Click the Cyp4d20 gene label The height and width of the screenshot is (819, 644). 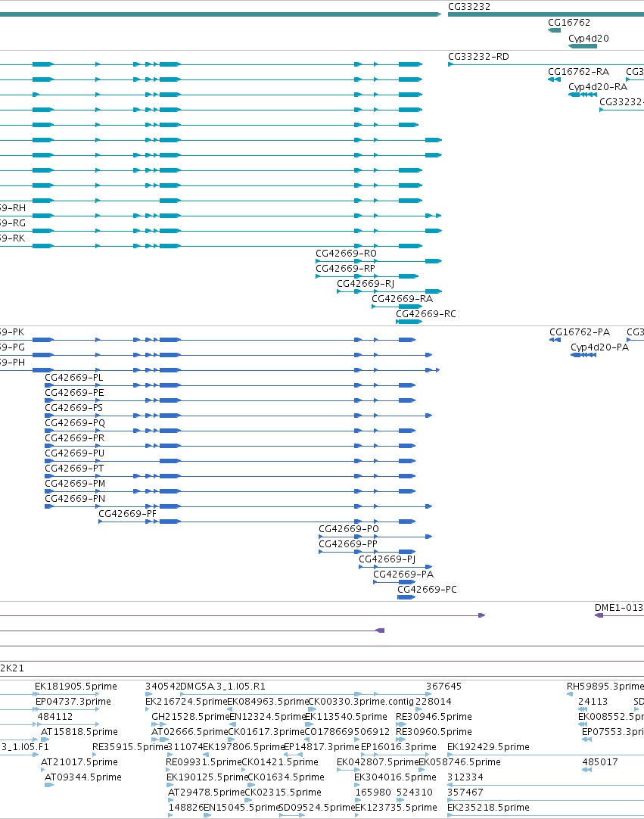tap(589, 38)
